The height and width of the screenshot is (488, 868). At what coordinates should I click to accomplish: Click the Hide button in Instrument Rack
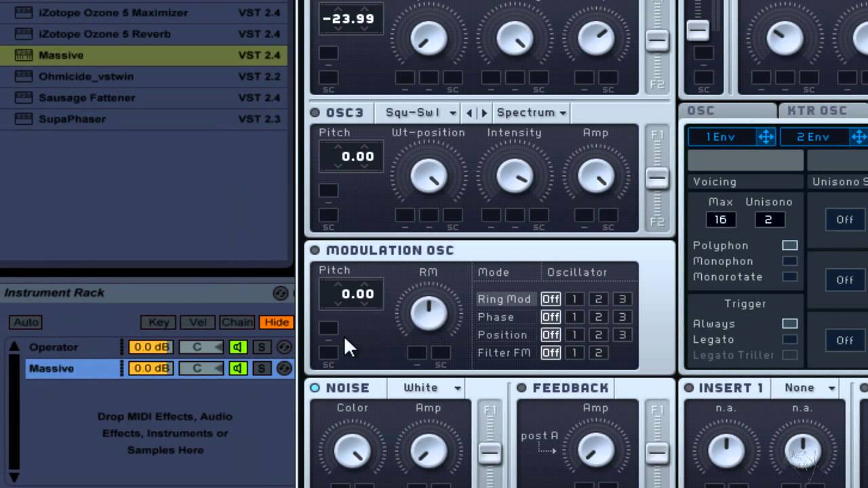pos(277,322)
